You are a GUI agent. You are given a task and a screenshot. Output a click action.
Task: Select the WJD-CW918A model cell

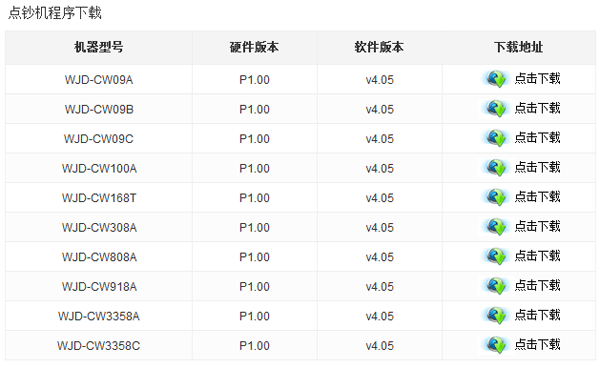pyautogui.click(x=99, y=287)
